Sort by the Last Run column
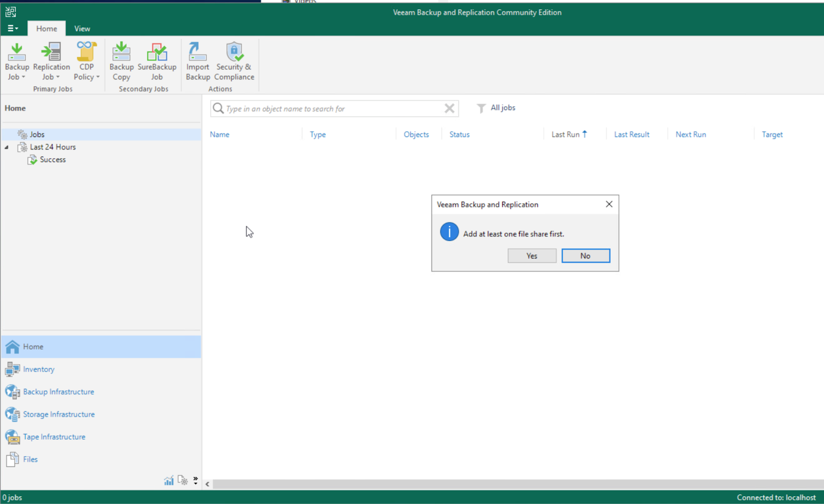 569,134
